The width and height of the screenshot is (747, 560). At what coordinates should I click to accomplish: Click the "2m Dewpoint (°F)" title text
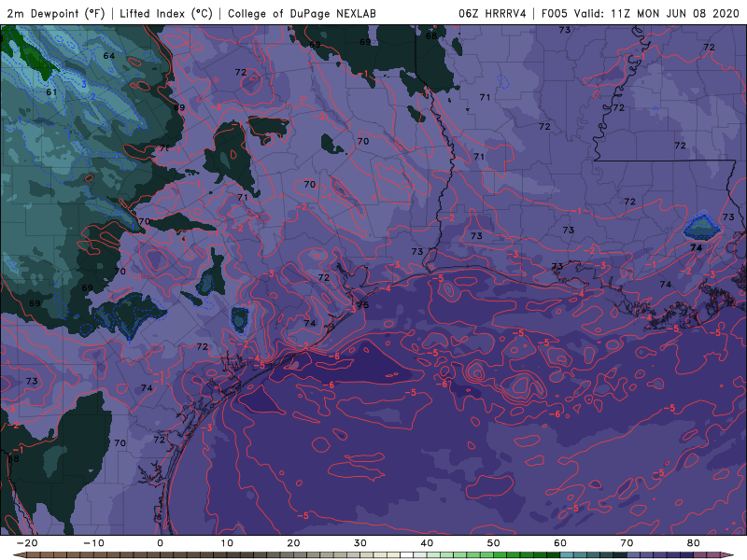[x=56, y=14]
